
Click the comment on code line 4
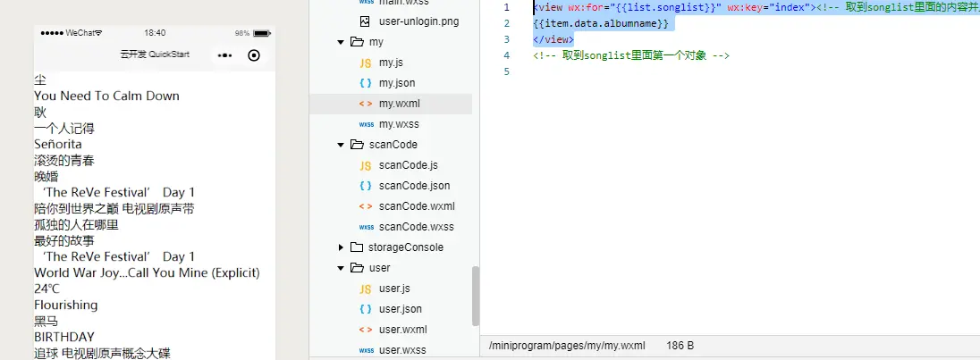(631, 55)
